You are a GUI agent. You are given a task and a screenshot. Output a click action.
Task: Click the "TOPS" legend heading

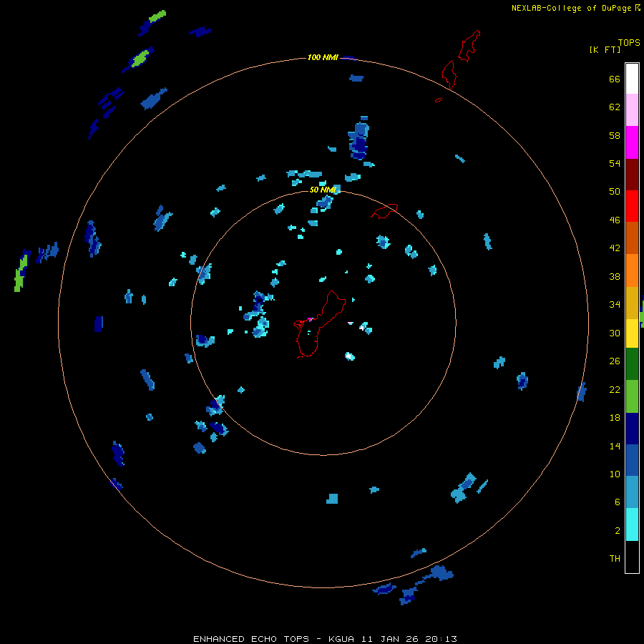pos(629,42)
